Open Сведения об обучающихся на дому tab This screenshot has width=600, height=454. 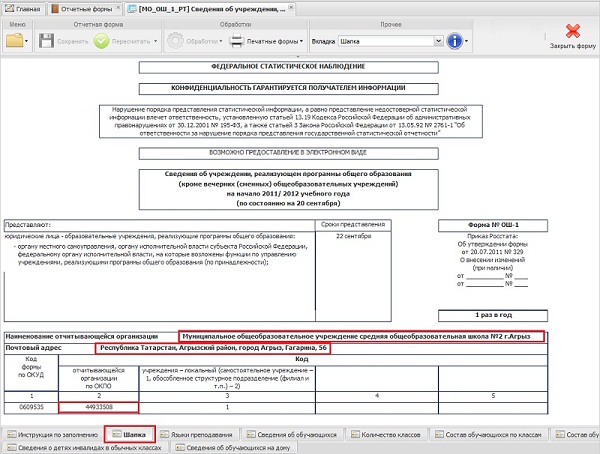coord(233,447)
